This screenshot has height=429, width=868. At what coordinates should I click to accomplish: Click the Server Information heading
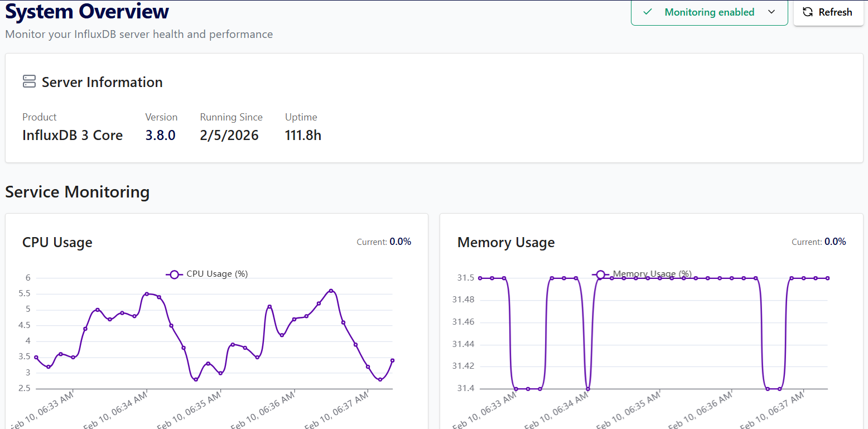tap(102, 82)
